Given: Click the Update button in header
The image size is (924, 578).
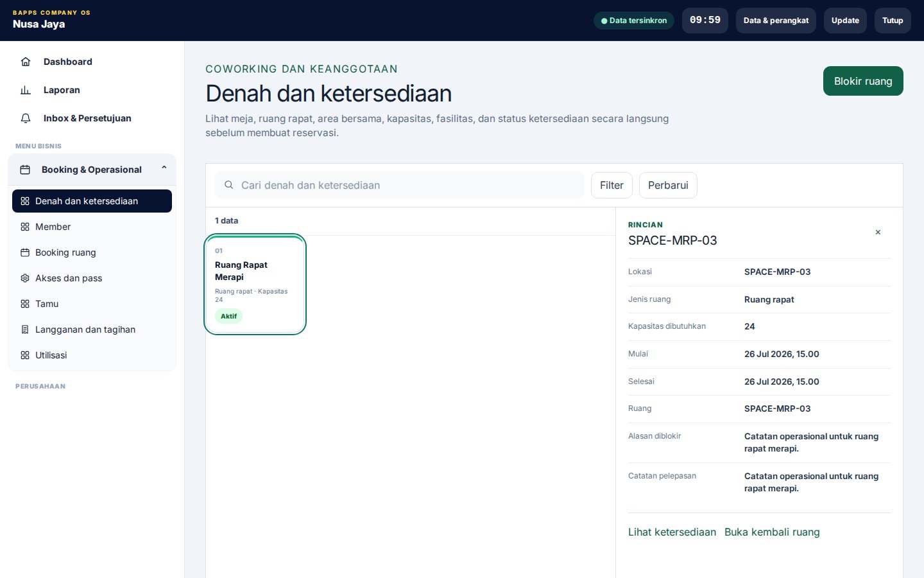Looking at the screenshot, I should 845,21.
